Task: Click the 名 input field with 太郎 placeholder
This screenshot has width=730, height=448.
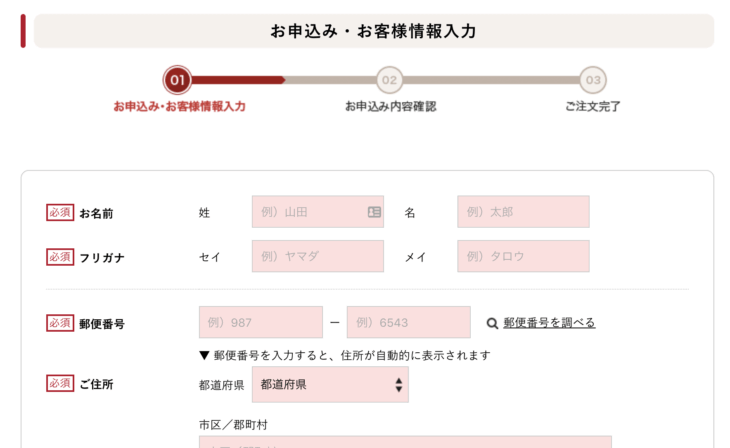Action: [x=523, y=212]
